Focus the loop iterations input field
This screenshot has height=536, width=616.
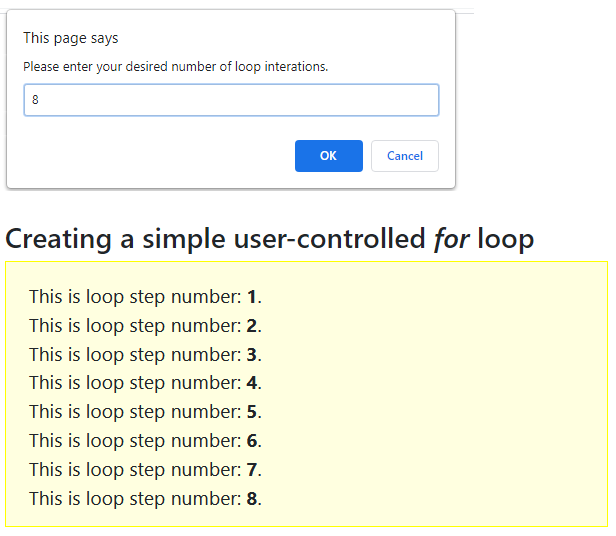coord(231,100)
